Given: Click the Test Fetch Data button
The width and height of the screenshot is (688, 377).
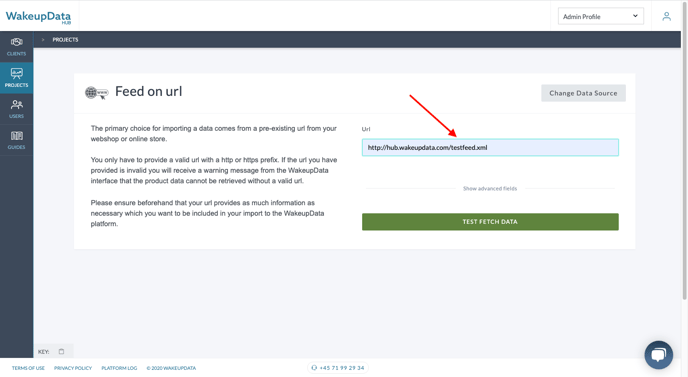Looking at the screenshot, I should point(490,222).
